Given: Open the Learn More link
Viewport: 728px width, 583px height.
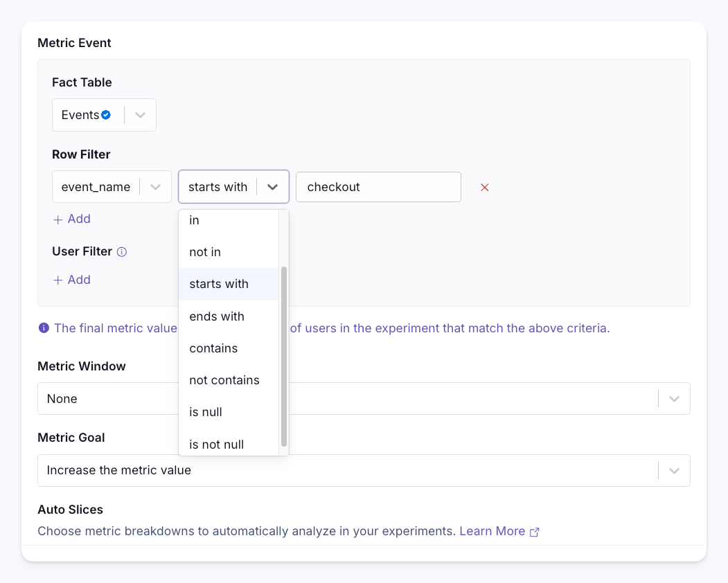Looking at the screenshot, I should click(x=492, y=531).
